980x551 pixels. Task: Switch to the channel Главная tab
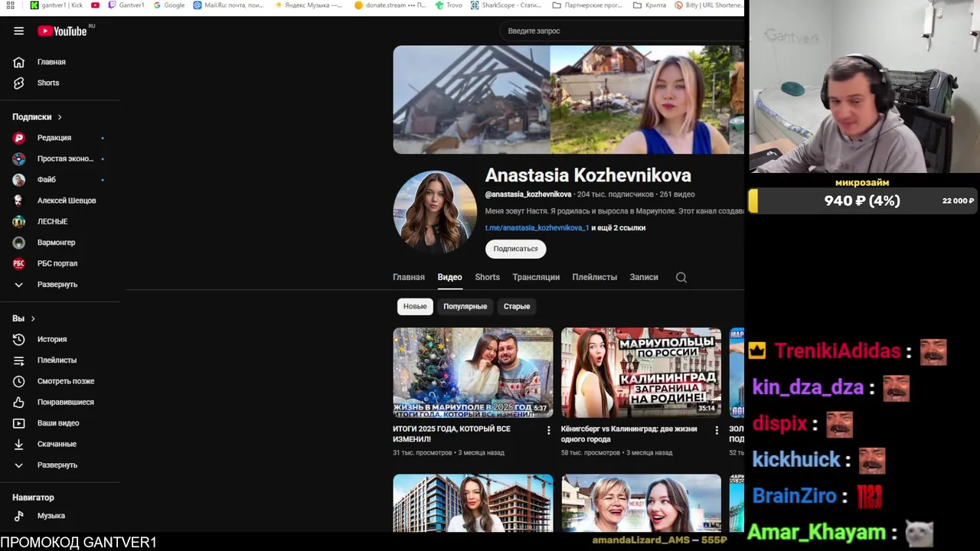point(409,277)
